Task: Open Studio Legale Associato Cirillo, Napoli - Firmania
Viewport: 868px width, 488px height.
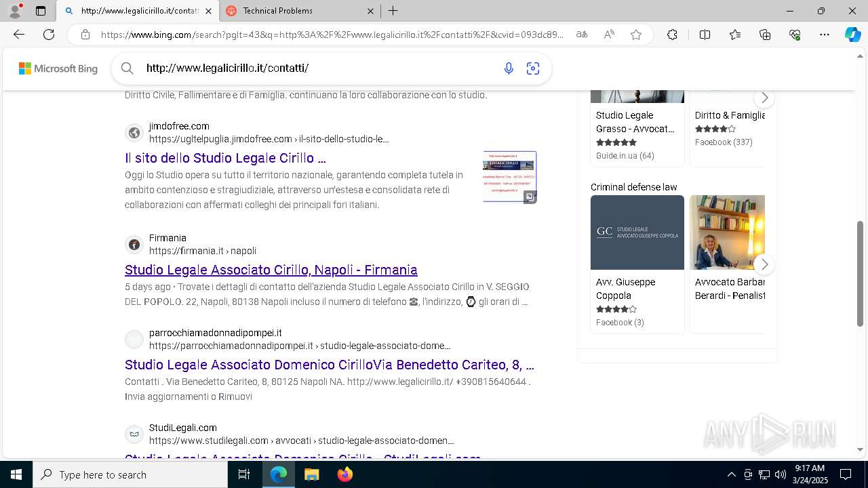Action: point(271,270)
